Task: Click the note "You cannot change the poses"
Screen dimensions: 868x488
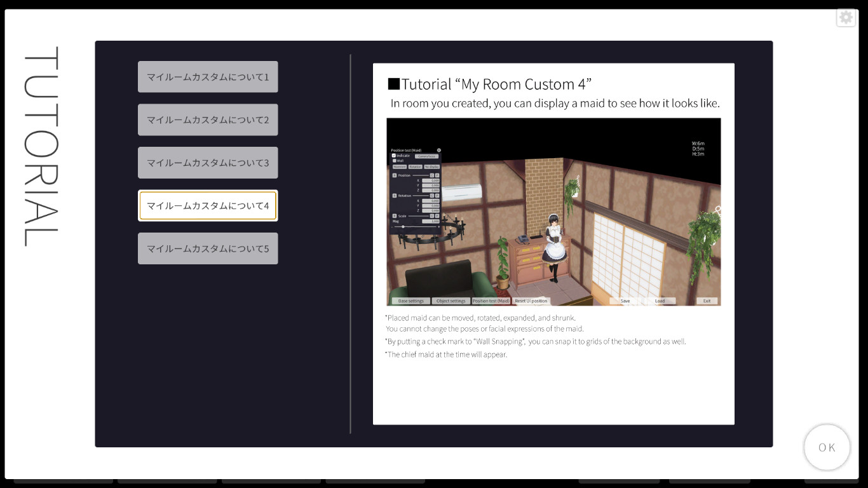Action: point(485,329)
